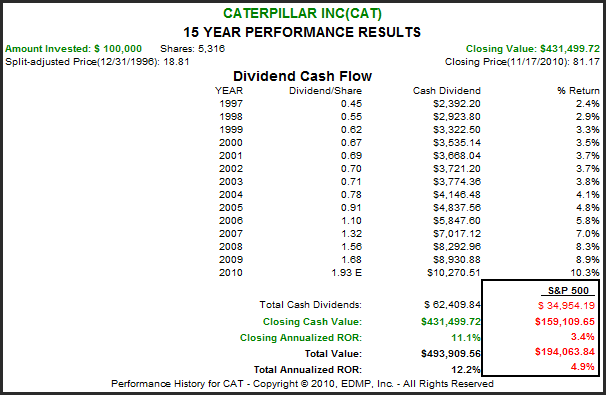Select the 15 YEAR PERFORMANCE RESULTS heading
Screen dimensions: 606x395
pyautogui.click(x=302, y=32)
